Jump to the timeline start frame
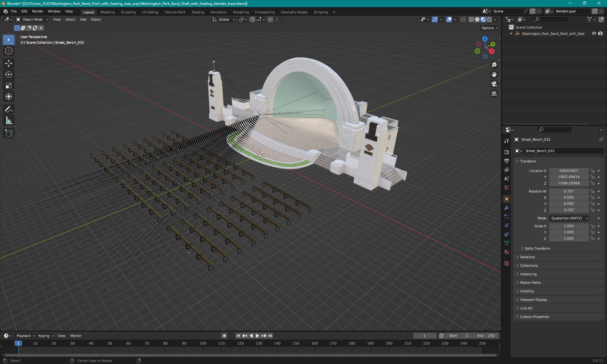 (238, 336)
